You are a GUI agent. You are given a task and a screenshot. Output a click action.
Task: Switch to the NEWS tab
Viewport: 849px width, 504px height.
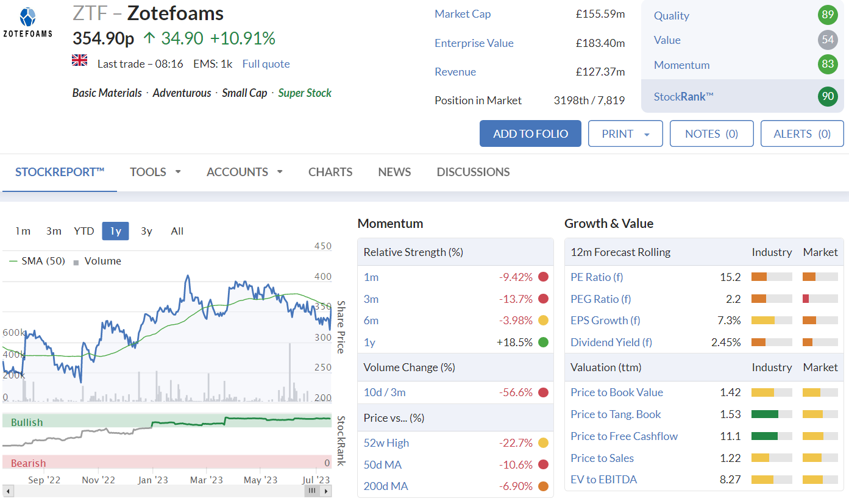(394, 172)
